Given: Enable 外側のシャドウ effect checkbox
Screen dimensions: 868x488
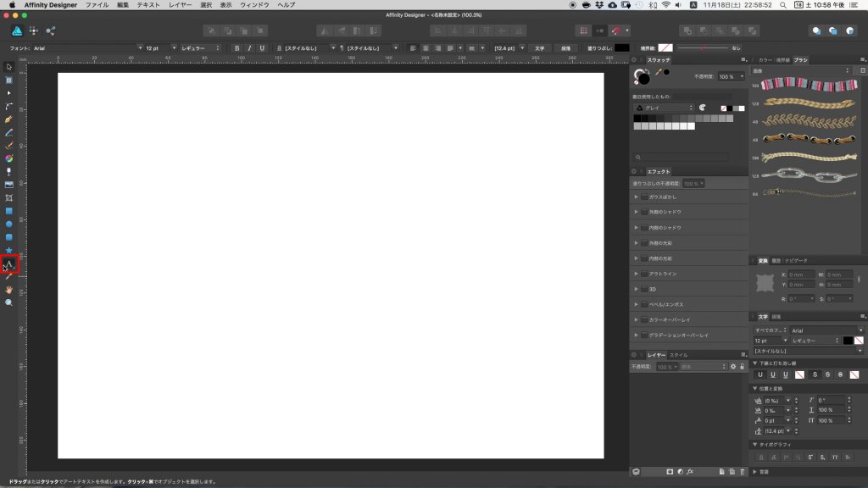Looking at the screenshot, I should coord(644,212).
